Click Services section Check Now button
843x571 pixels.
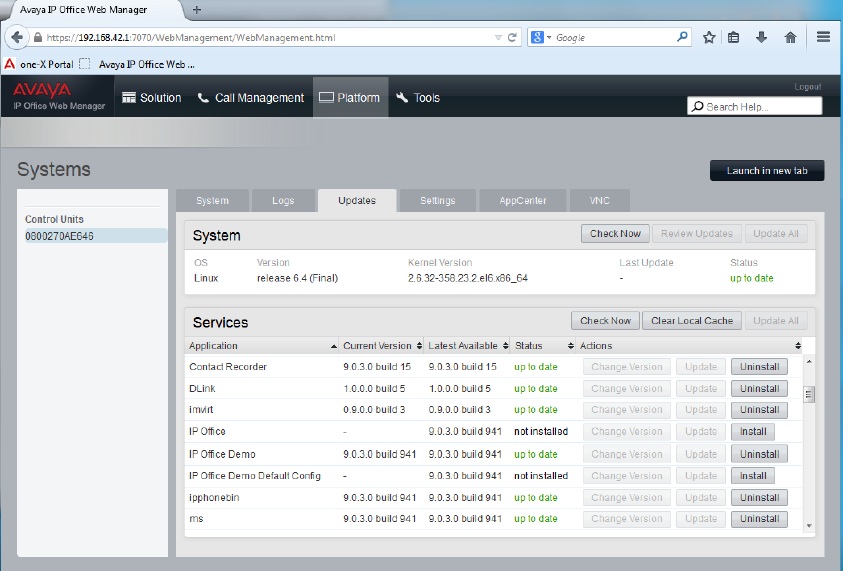tap(605, 320)
